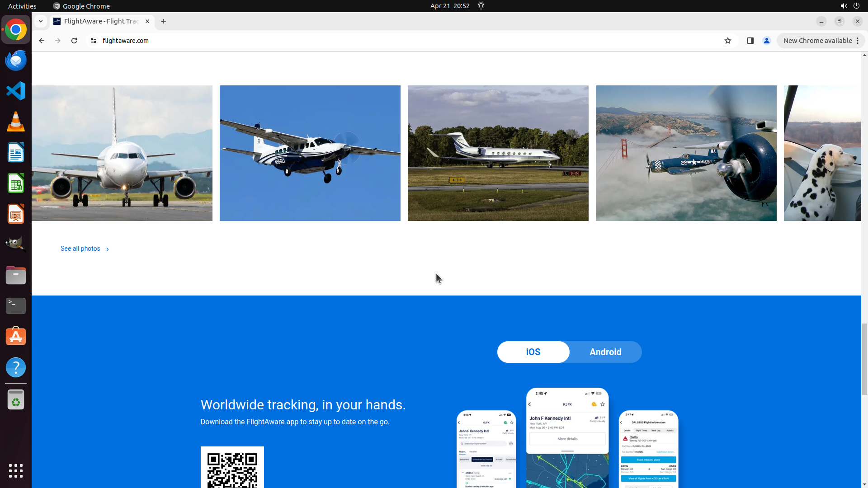Launch Visual Studio Code from dock

[x=16, y=91]
